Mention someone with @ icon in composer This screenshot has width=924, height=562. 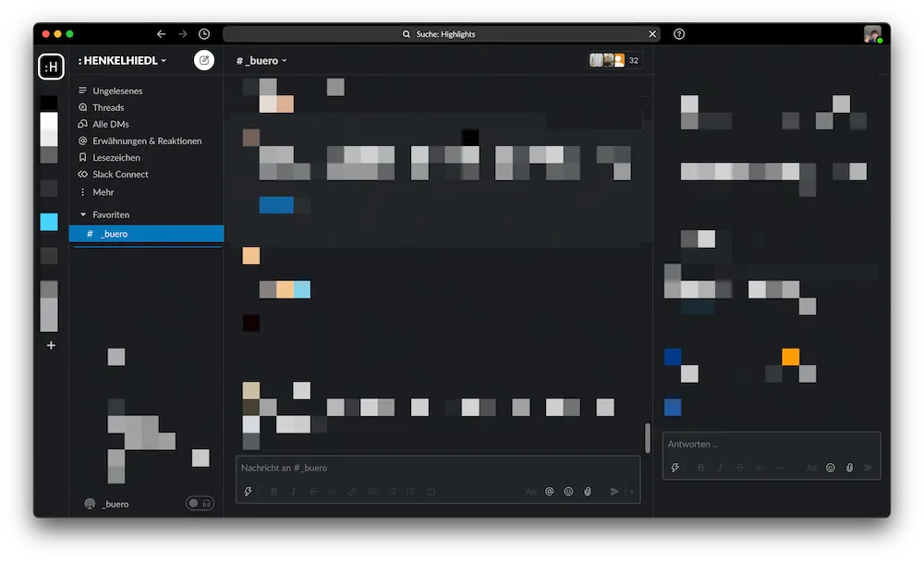(x=549, y=491)
